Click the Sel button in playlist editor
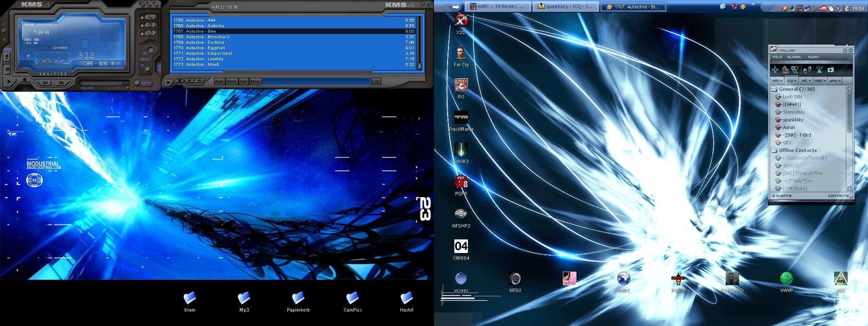Image resolution: width=868 pixels, height=326 pixels. 243,81
